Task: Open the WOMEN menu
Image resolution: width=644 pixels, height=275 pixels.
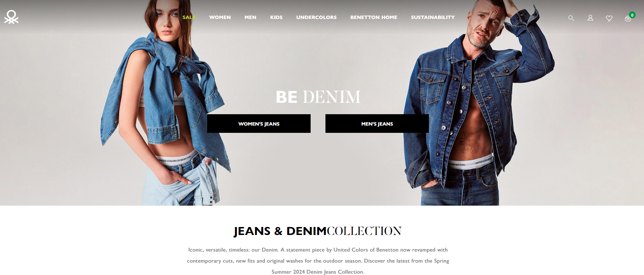Action: (220, 17)
